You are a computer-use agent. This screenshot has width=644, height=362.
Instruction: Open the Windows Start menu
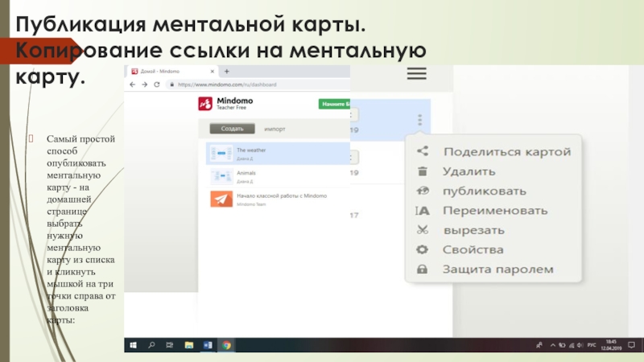[133, 345]
